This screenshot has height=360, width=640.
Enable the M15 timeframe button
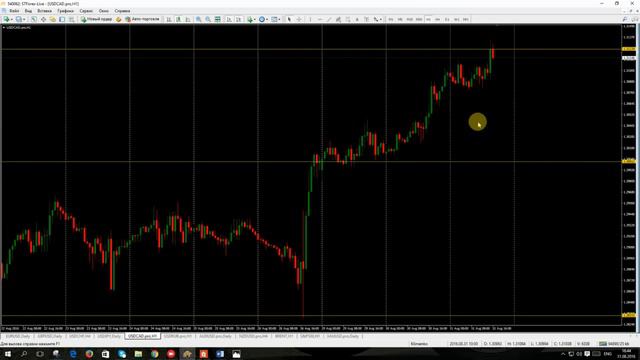409,19
